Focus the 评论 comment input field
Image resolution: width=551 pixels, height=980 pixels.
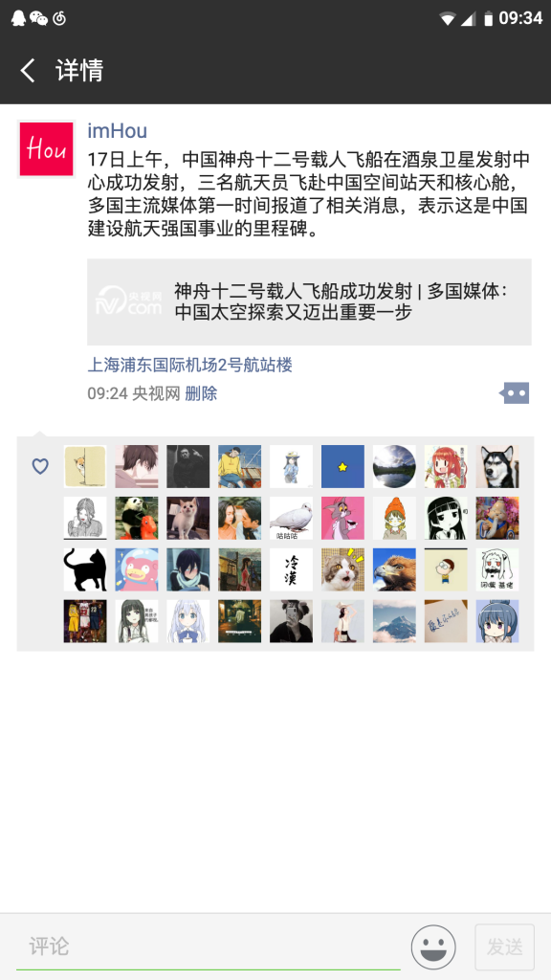click(208, 947)
